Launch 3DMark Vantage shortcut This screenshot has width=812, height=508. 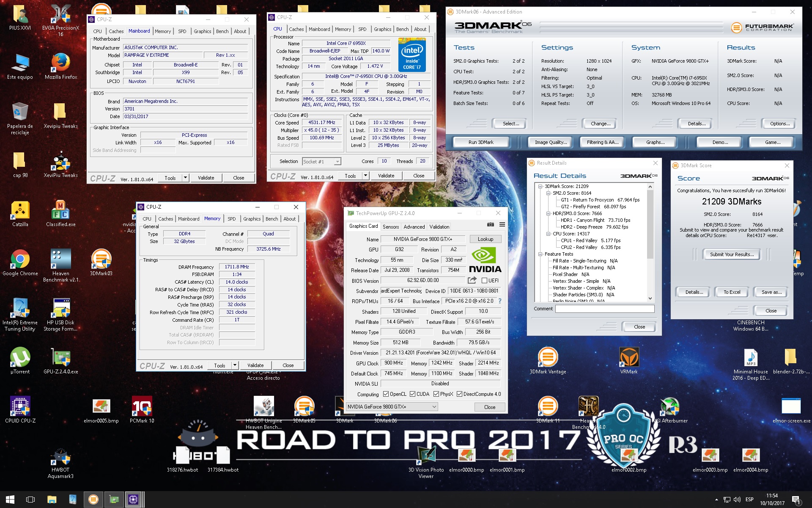(548, 361)
